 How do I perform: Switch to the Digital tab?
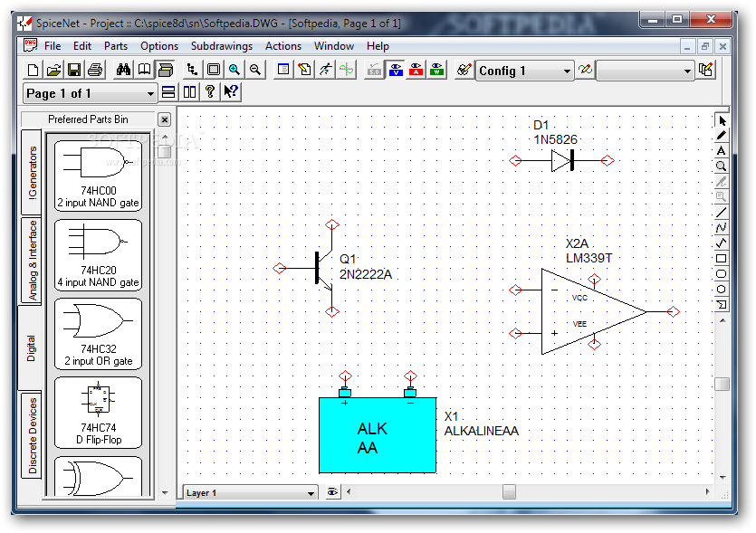pyautogui.click(x=31, y=348)
